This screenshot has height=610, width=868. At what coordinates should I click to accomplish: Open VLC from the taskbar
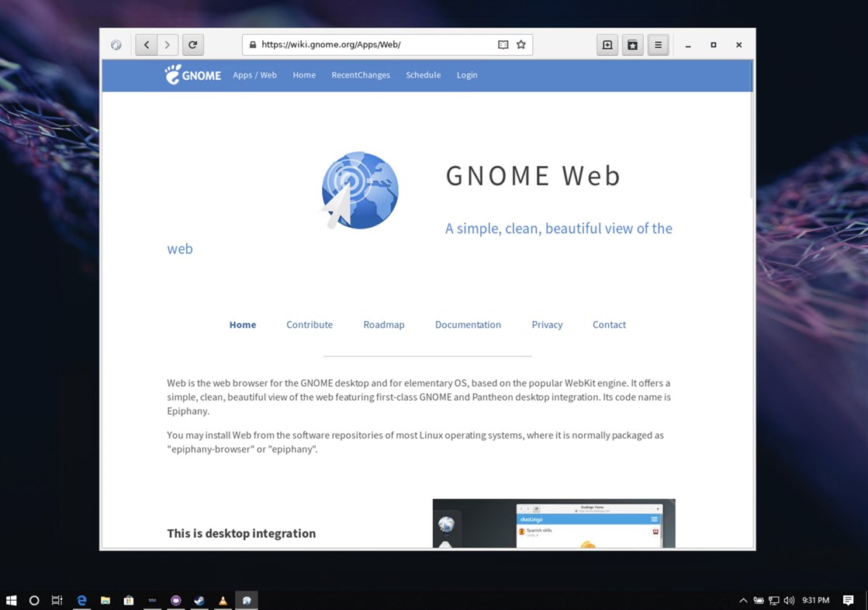click(223, 600)
